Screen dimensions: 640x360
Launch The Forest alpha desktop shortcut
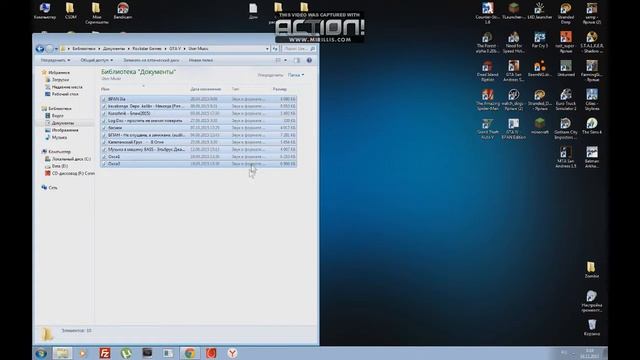487,42
